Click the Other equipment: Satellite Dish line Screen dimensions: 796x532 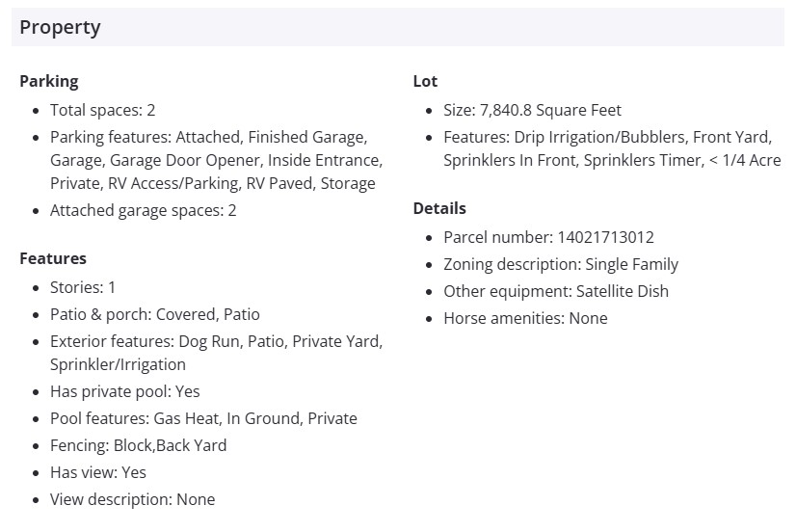555,291
